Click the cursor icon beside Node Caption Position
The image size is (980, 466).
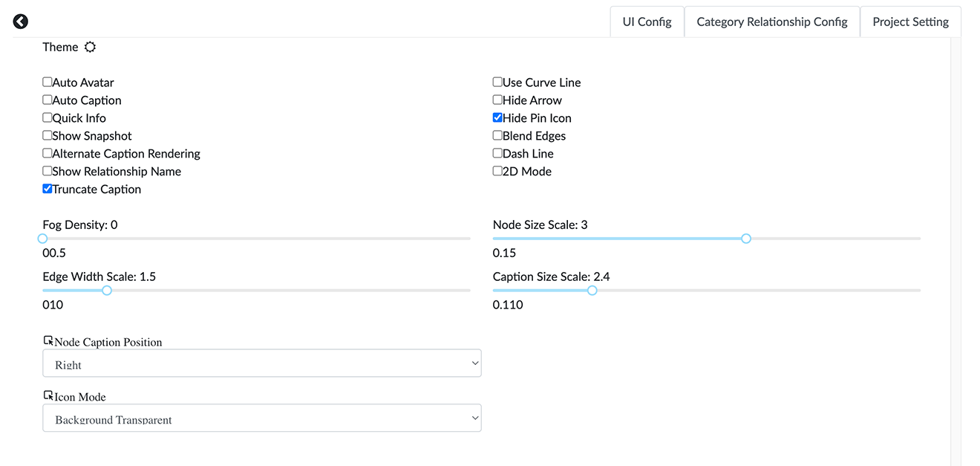coord(48,339)
